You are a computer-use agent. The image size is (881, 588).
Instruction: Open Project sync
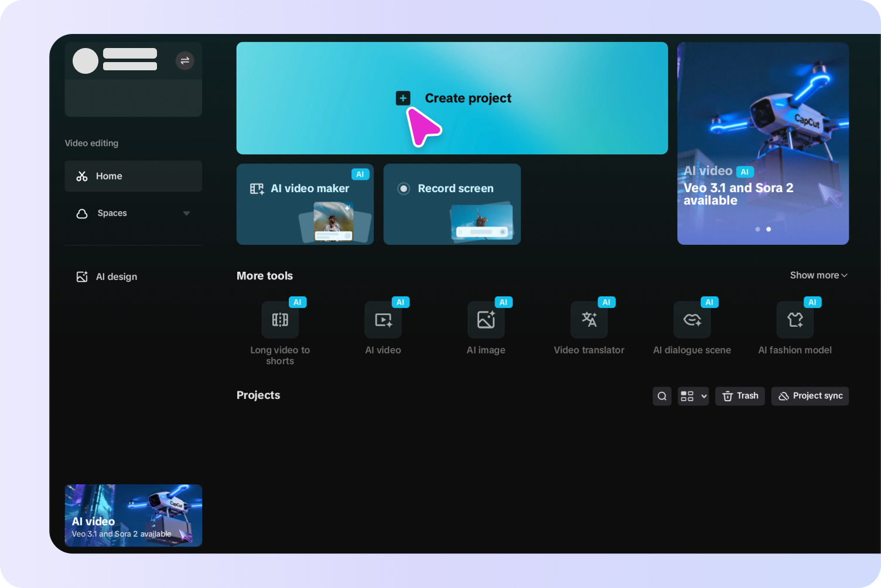coord(810,396)
